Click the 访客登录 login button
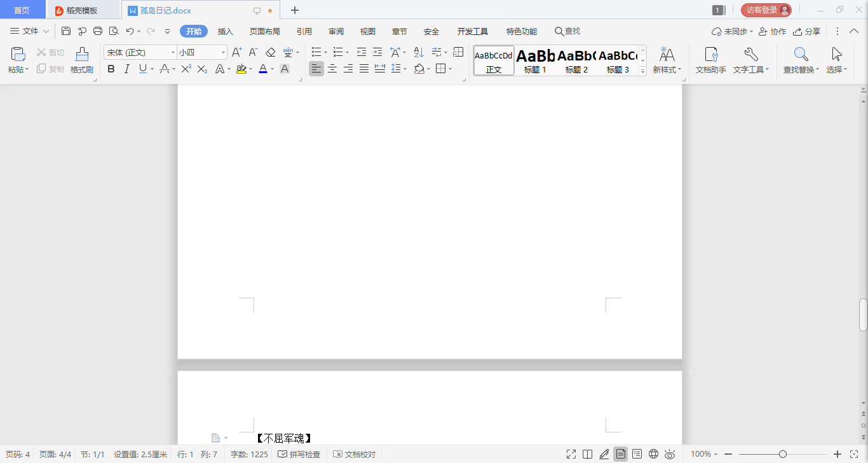 tap(766, 10)
